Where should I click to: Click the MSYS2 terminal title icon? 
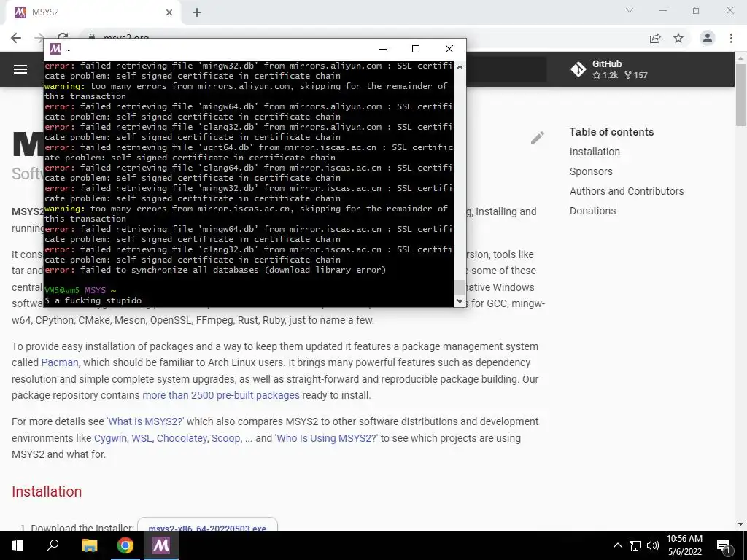coord(55,49)
